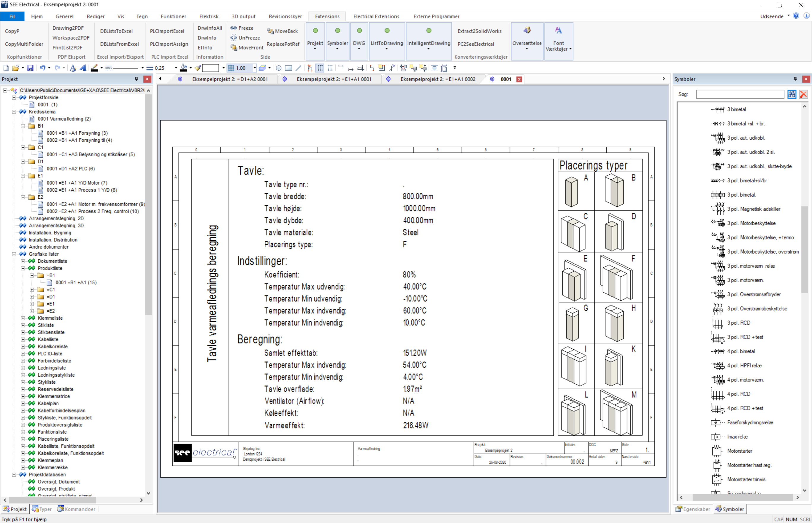This screenshot has height=523, width=812.
Task: Open the Elektrisk ribbon tab
Action: point(209,16)
